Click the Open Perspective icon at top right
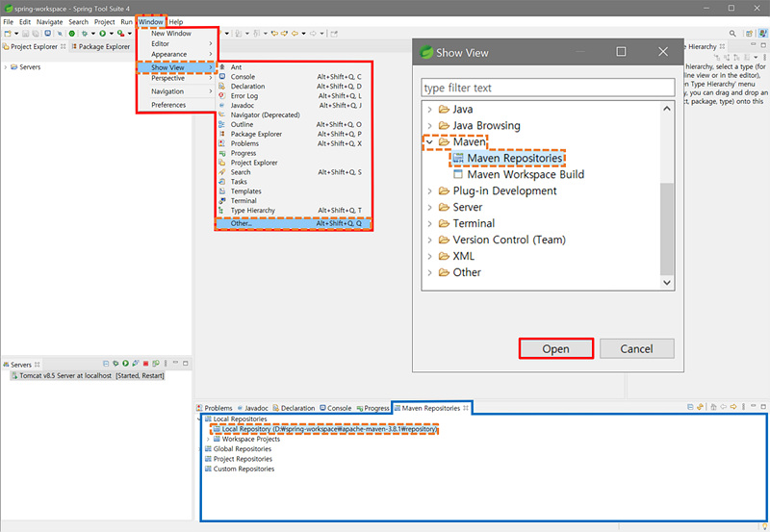This screenshot has height=532, width=770. [749, 34]
